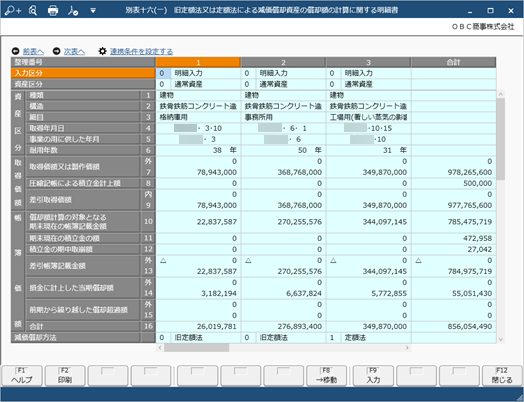
Task: Click 入力区分 code field in column 1
Action: click(x=162, y=73)
